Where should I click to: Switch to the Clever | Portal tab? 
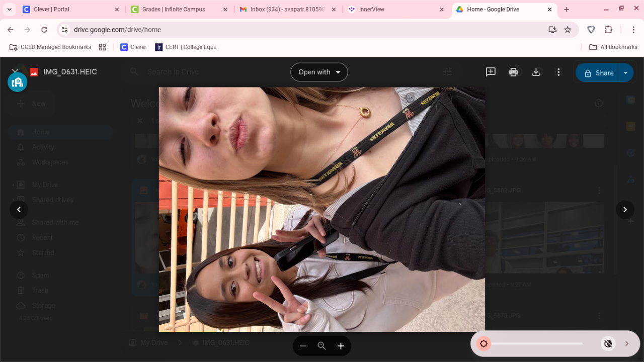pyautogui.click(x=70, y=10)
